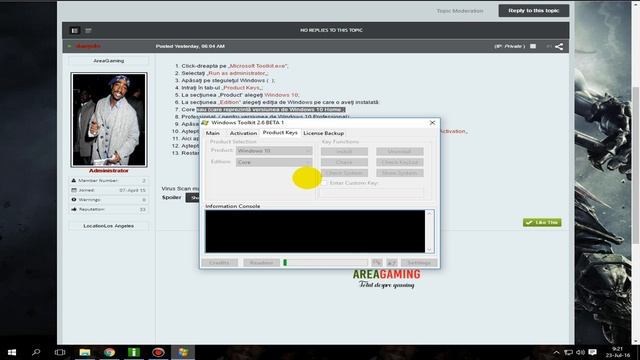This screenshot has width=640, height=360.
Task: Tick the post moderation checkbox
Action: point(533,47)
